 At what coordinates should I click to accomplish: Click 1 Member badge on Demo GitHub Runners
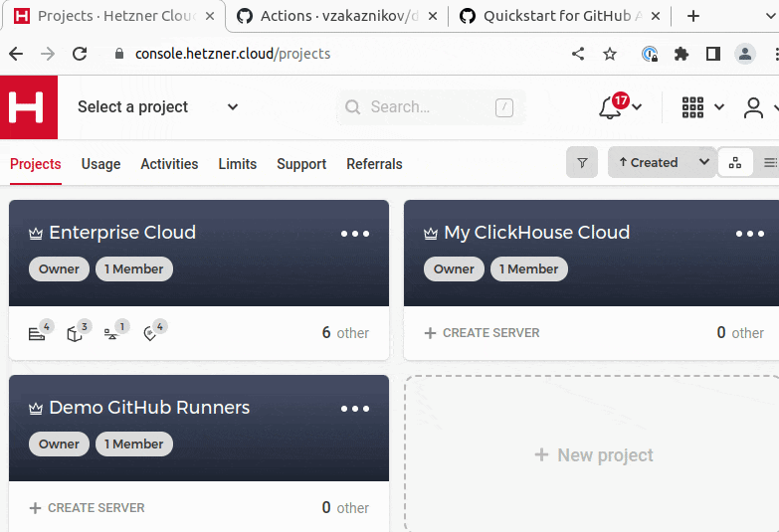tap(133, 444)
